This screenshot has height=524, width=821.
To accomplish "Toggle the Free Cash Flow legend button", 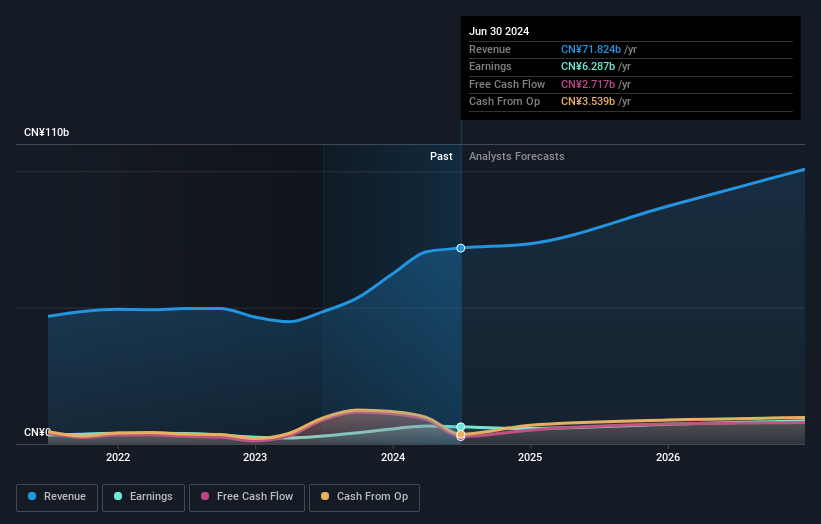I will tap(247, 497).
